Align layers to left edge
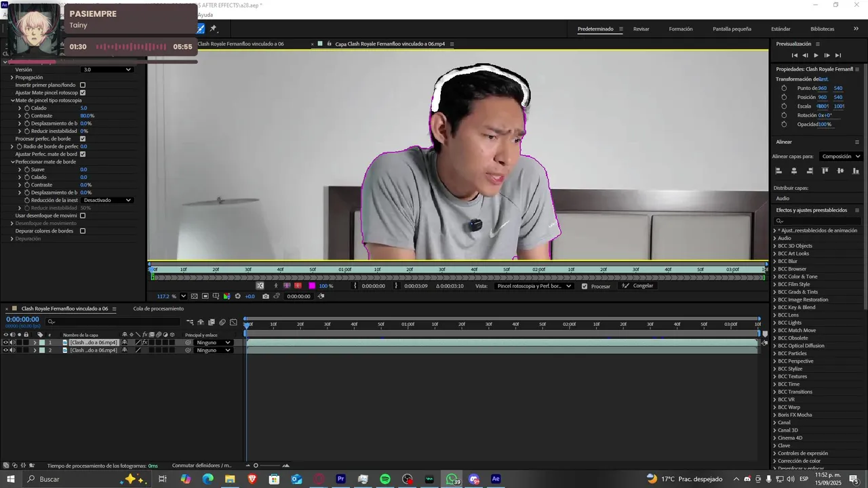 [778, 171]
